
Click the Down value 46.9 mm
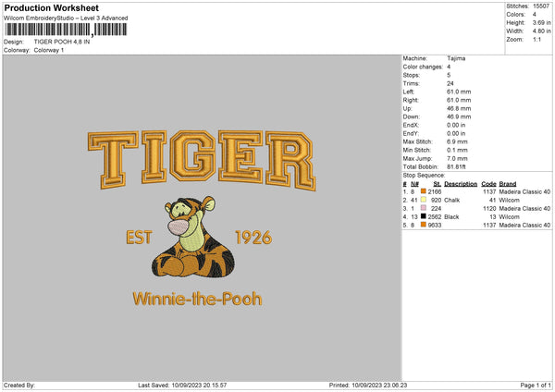point(459,116)
